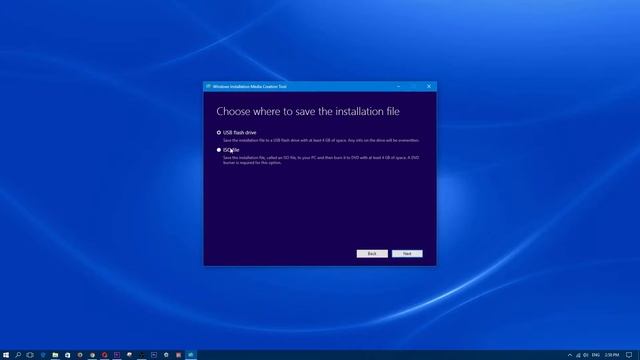The image size is (640, 360).
Task: Click the Next button in the setup dialog
Action: click(407, 253)
